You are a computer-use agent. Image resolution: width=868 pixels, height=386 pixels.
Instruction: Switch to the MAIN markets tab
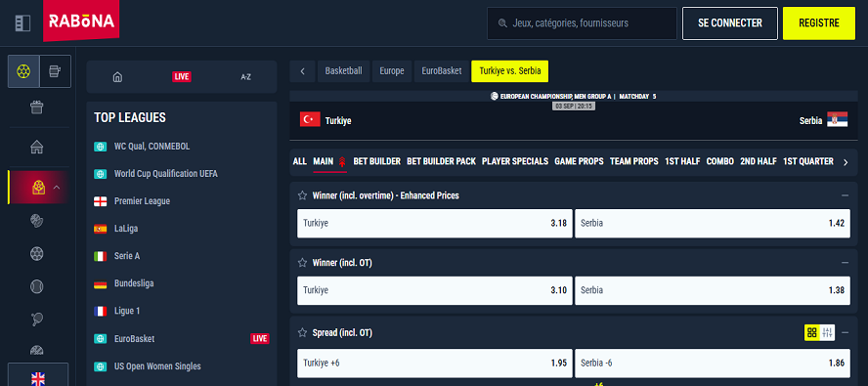[329, 161]
